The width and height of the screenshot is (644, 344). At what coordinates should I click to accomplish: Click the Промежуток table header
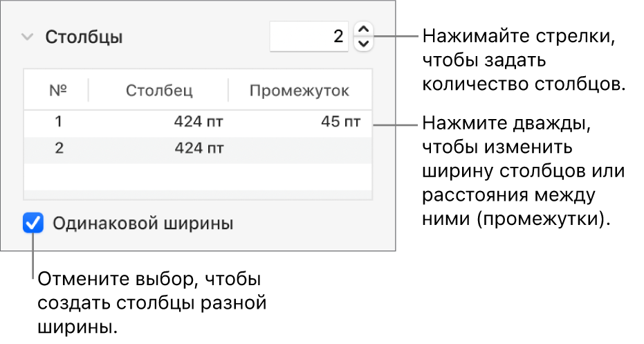(300, 91)
